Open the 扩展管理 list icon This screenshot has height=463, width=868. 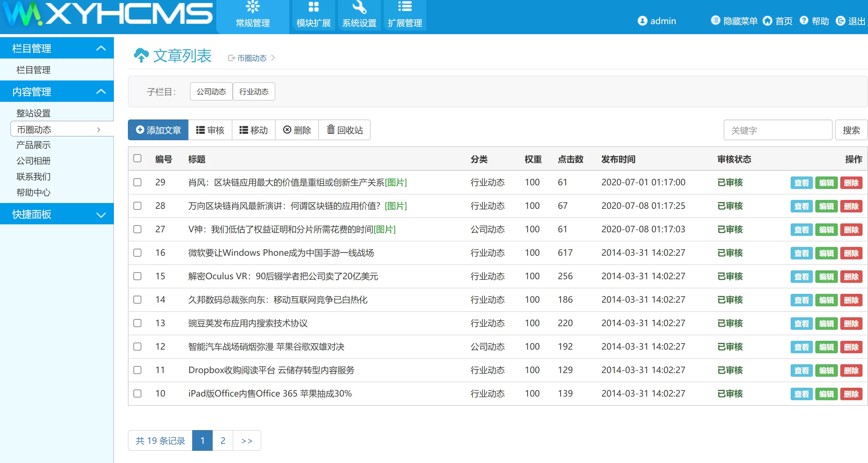click(405, 6)
